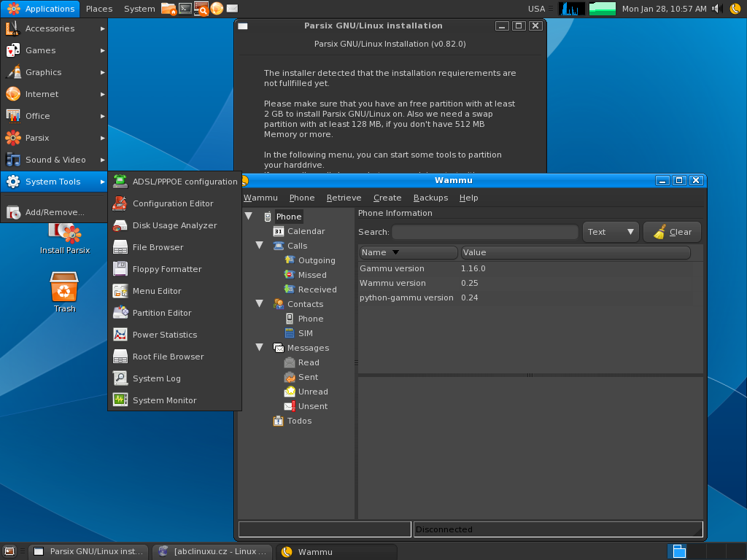Collapse the Calls tree node
This screenshot has width=747, height=560.
pos(259,246)
